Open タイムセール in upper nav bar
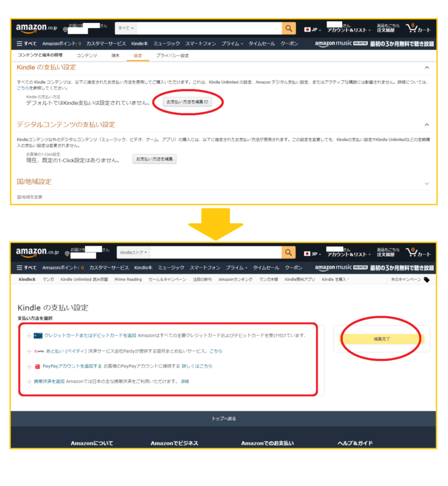448x486 pixels. click(262, 44)
